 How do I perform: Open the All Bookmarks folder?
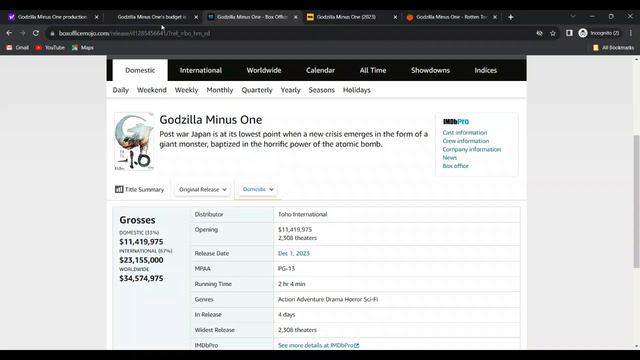click(613, 48)
